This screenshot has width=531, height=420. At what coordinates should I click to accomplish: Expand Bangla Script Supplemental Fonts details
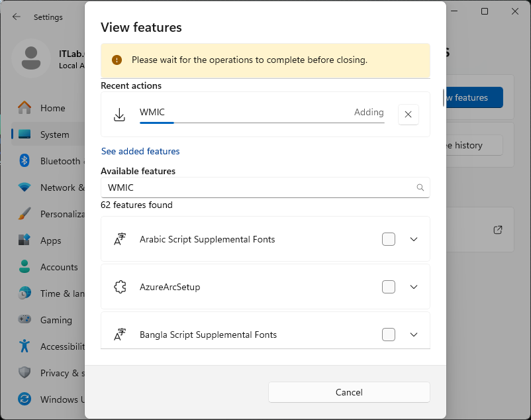[414, 335]
